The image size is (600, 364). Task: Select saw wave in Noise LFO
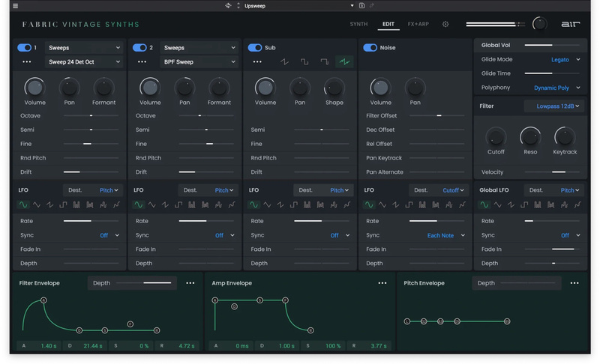point(396,204)
